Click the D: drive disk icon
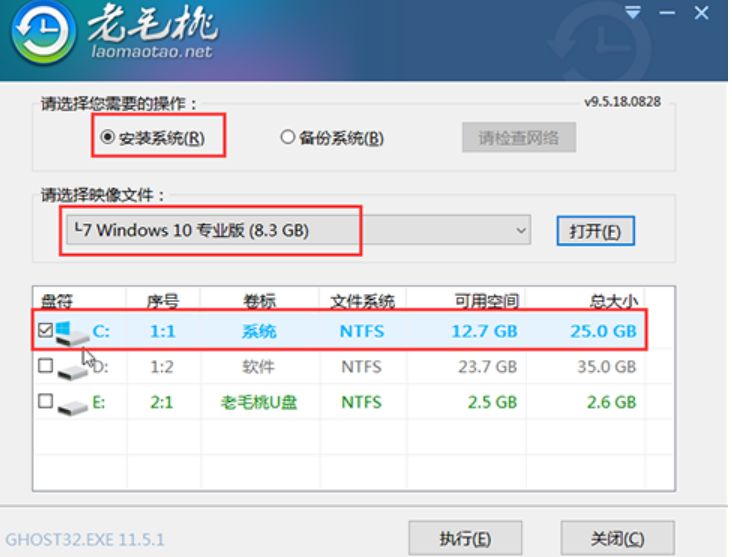 pos(73,368)
